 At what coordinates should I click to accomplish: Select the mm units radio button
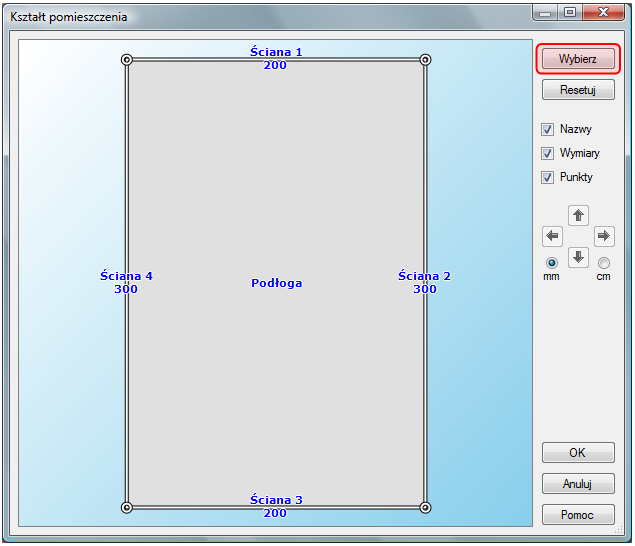[552, 263]
